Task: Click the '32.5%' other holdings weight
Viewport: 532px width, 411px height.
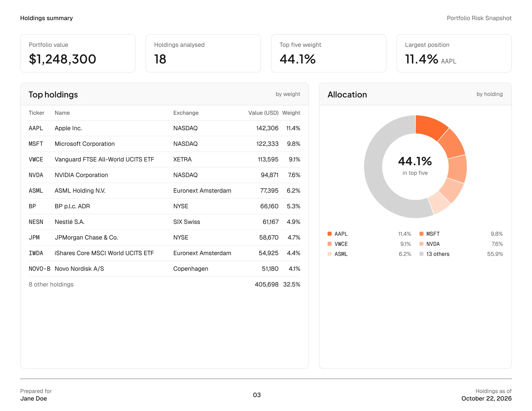Action: (292, 284)
